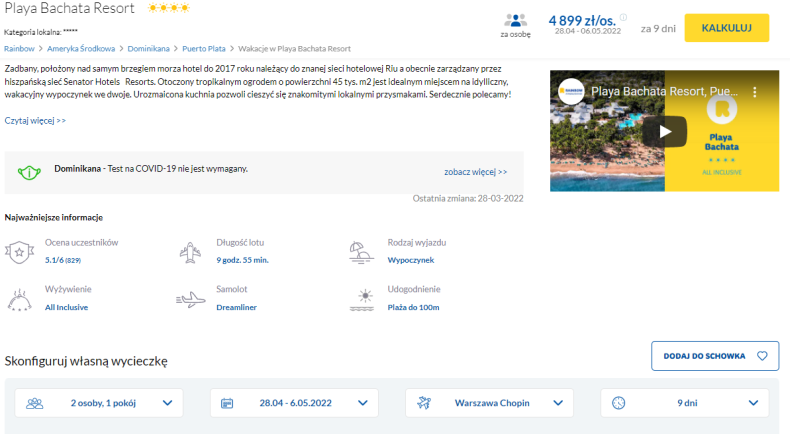Click the 'Ostatnia zmiana: 28-03-2022' text

coord(468,199)
